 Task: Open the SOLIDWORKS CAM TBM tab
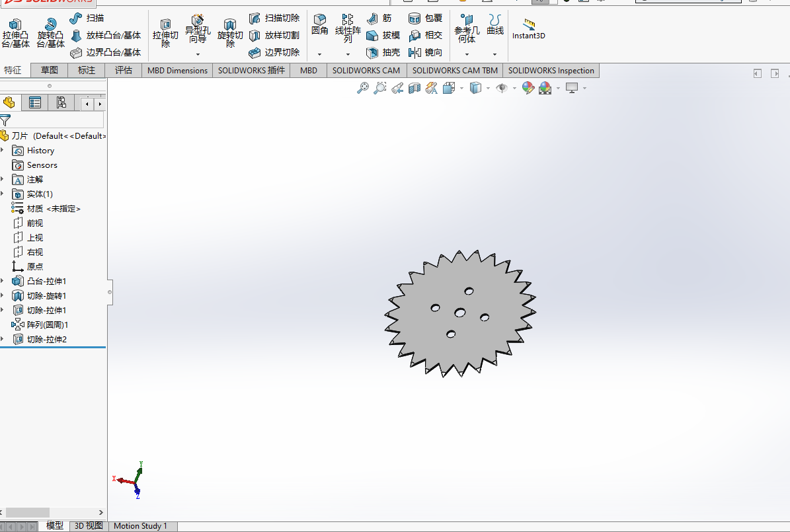coord(454,70)
